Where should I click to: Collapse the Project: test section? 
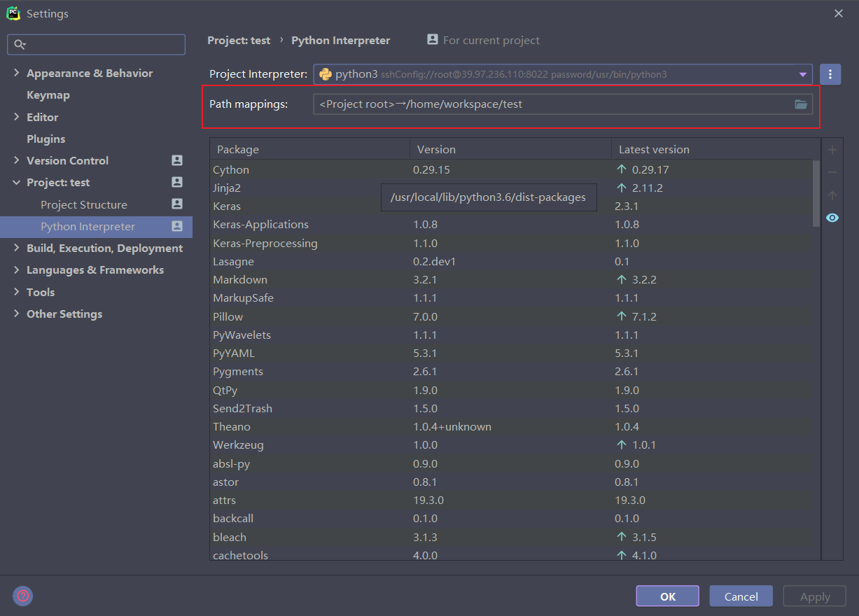[x=17, y=182]
